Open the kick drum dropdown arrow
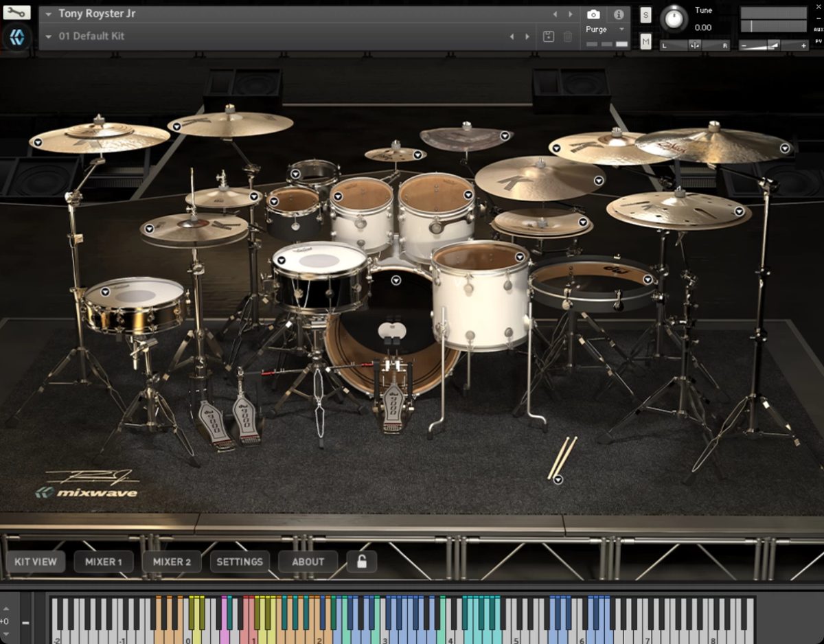 [x=396, y=280]
